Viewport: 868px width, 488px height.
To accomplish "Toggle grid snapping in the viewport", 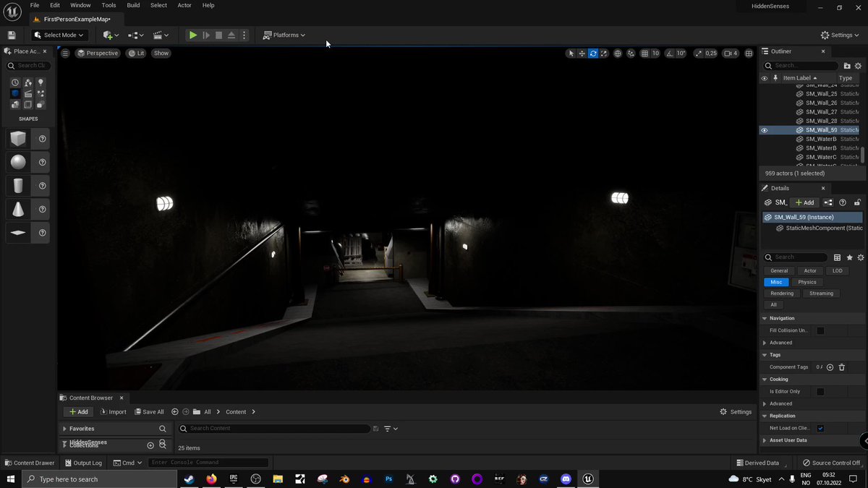I will pos(644,53).
